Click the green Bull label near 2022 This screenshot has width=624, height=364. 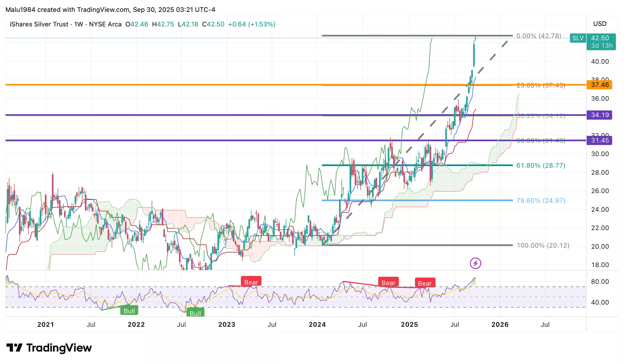(129, 311)
